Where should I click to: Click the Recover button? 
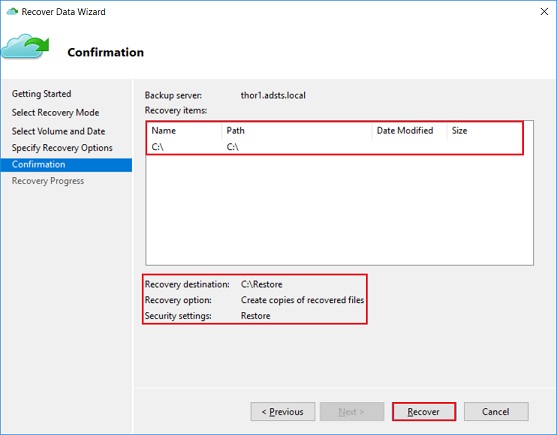(424, 412)
